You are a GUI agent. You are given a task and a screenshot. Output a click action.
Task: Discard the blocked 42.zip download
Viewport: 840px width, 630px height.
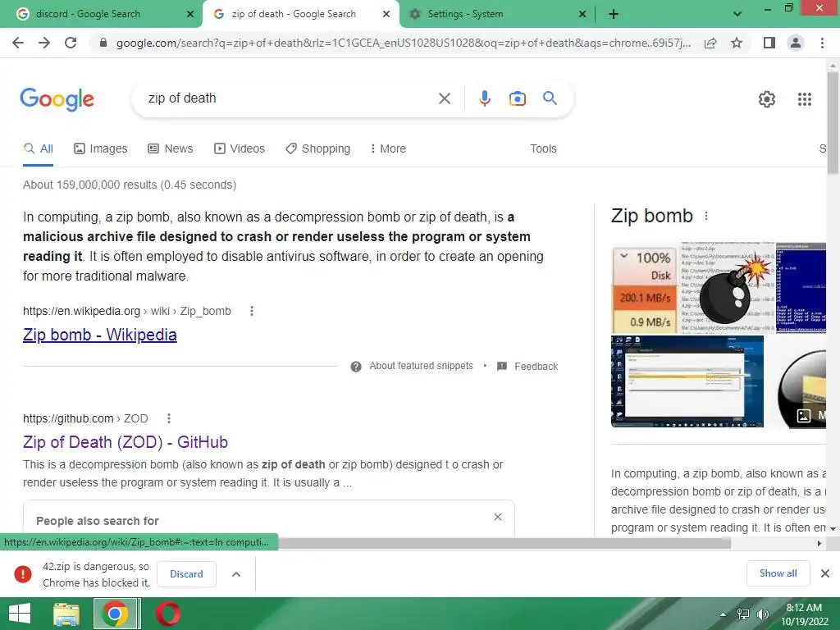(186, 573)
